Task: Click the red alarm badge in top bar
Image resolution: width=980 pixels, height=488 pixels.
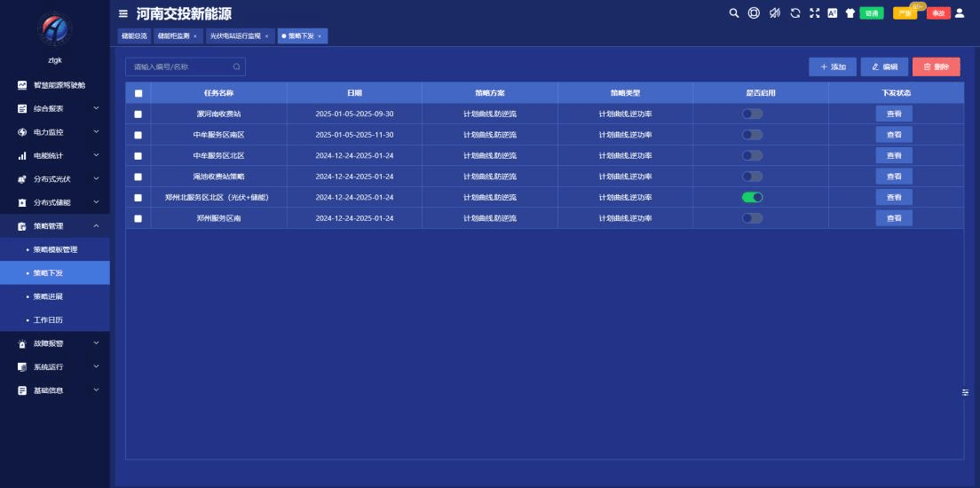Action: [x=939, y=13]
